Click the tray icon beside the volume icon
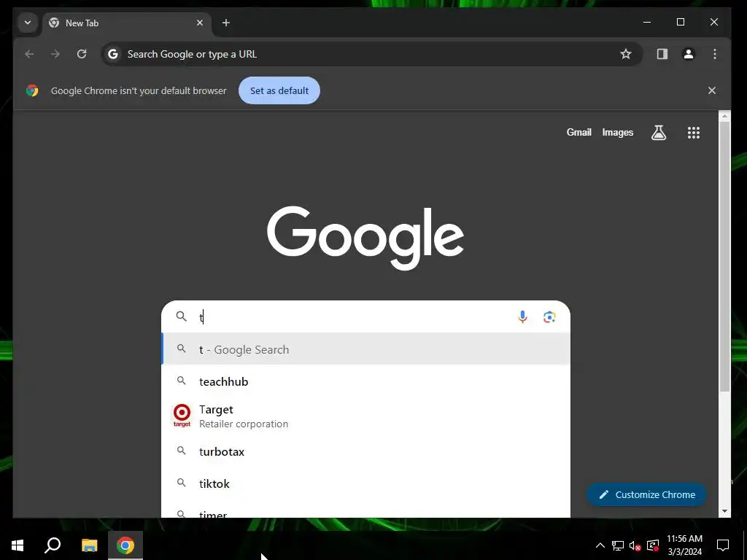Image resolution: width=747 pixels, height=560 pixels. tap(653, 545)
